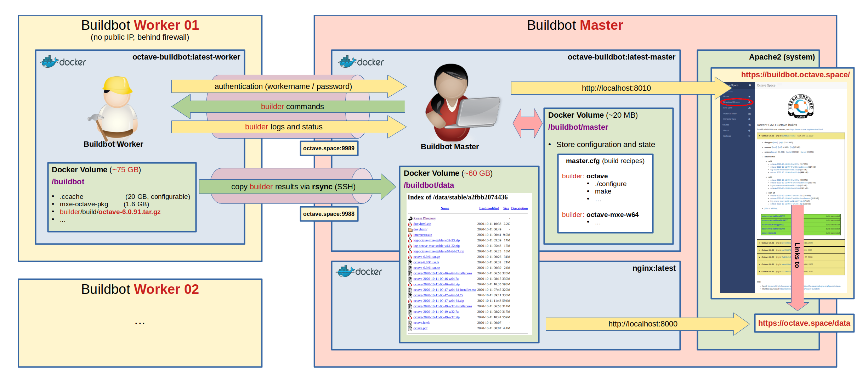Click the docker logo in the latest-master container
868x386 pixels.
point(361,62)
